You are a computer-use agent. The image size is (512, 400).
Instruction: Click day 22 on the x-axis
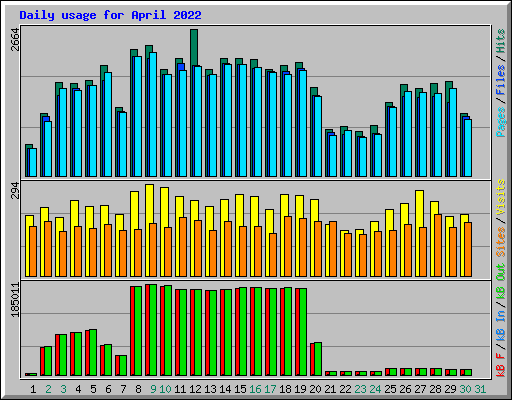345,389
